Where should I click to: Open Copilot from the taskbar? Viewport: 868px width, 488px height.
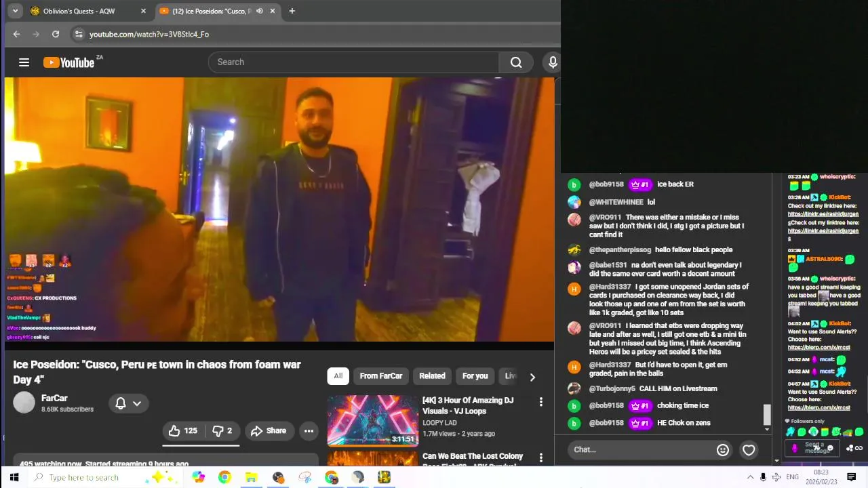(198, 477)
